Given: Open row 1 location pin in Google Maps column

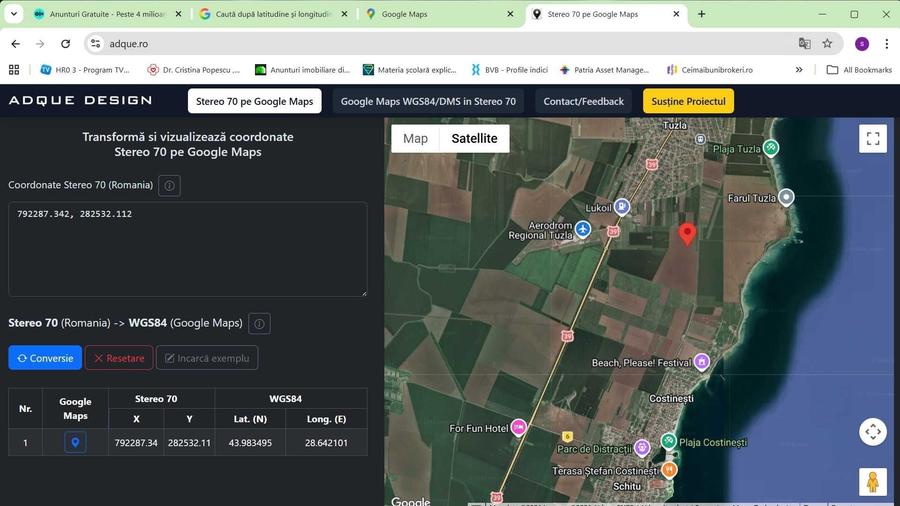Looking at the screenshot, I should (75, 442).
